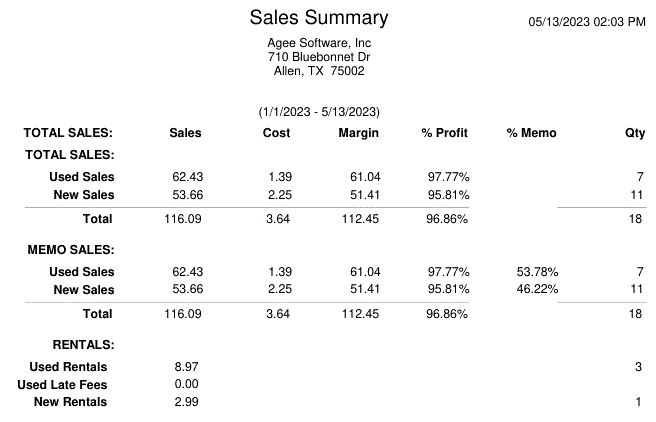Viewport: 656px width, 422px height.
Task: Click the 46.22% memo percentage value
Action: 537,290
